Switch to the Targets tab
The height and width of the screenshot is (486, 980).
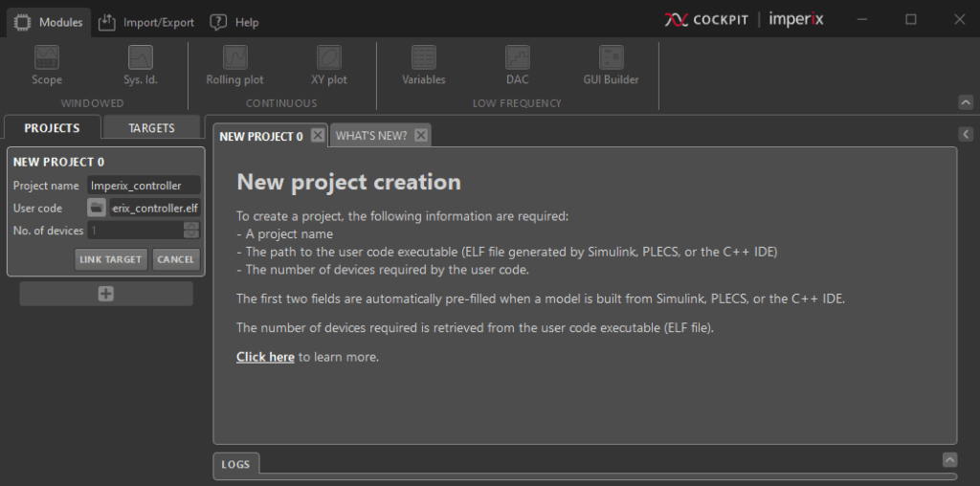[151, 127]
